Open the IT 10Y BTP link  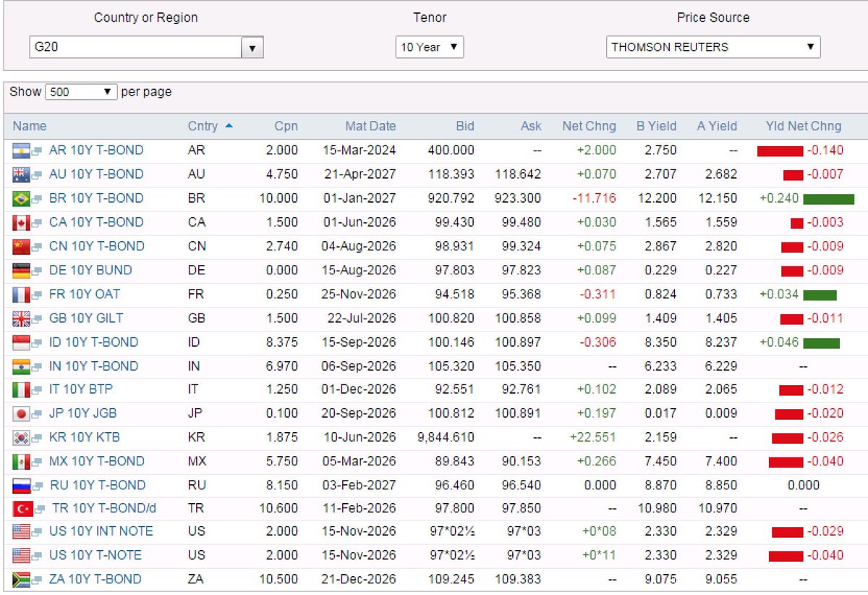[81, 389]
